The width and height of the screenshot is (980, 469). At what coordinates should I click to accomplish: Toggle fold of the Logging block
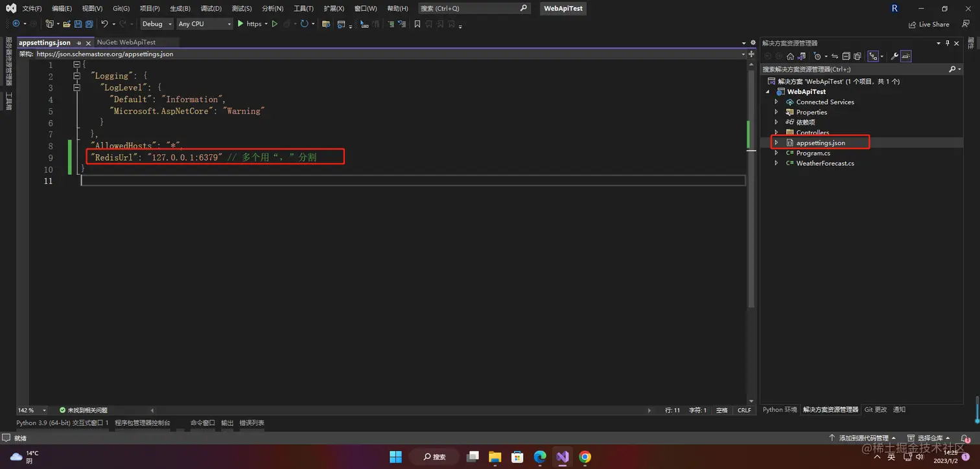76,76
